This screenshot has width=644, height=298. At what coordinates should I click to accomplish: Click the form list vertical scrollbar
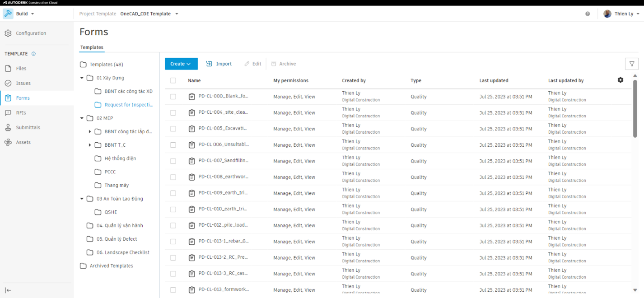(x=635, y=108)
